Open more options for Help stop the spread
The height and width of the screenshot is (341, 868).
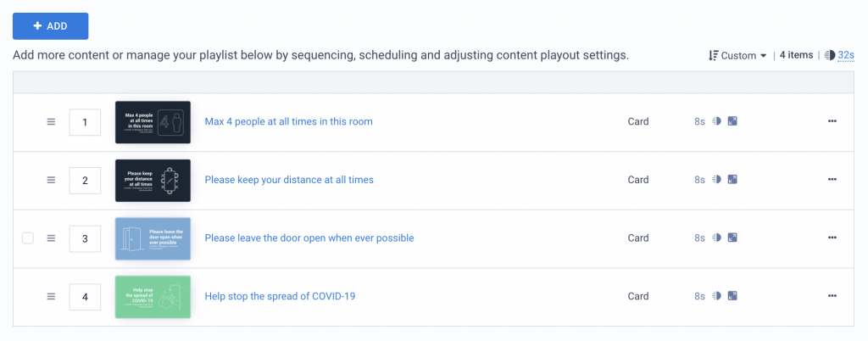click(x=832, y=296)
